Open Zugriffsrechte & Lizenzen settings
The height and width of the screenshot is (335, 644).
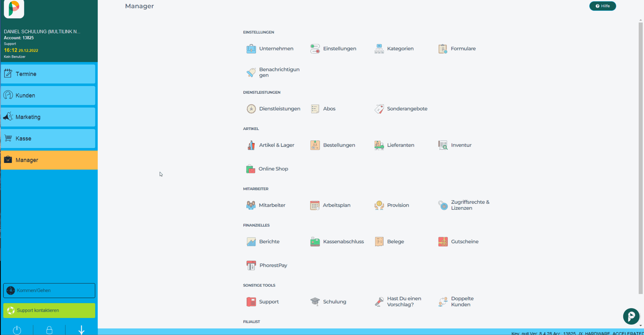465,205
